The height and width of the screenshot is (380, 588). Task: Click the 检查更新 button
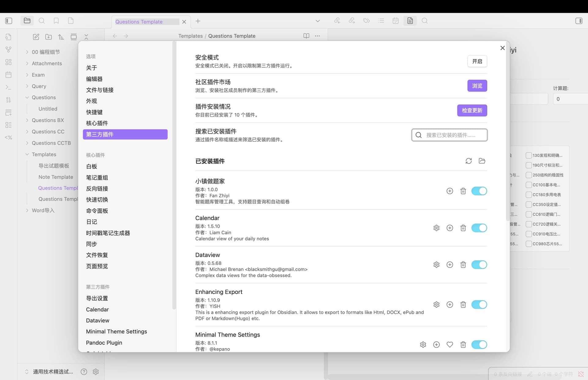pos(472,111)
